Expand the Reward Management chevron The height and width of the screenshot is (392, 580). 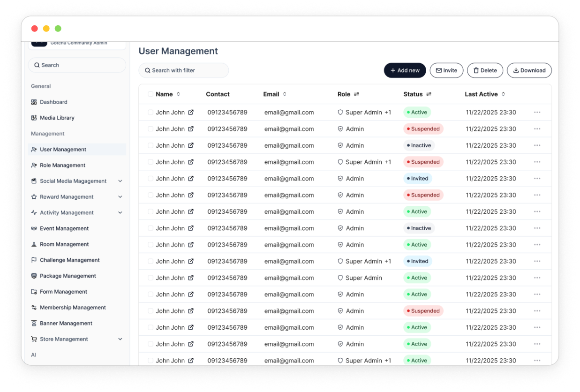[x=120, y=197]
